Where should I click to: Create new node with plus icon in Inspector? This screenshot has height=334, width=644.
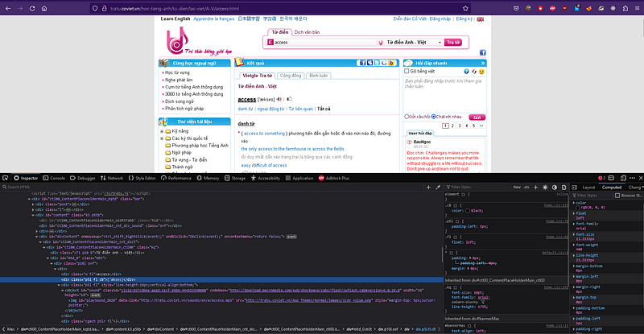point(428,187)
